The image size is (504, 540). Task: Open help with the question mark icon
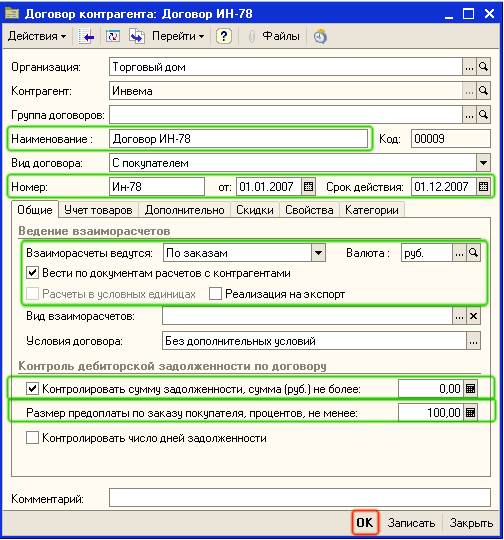point(224,36)
